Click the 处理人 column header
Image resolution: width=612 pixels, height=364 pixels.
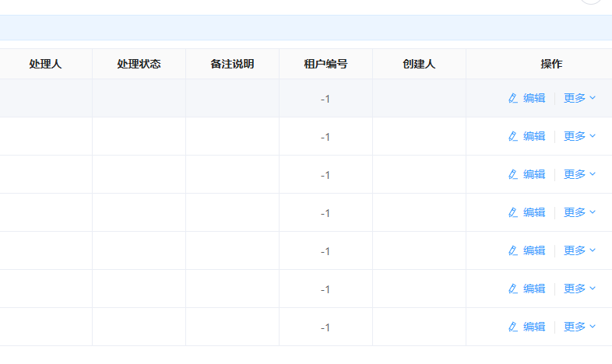pyautogui.click(x=46, y=64)
